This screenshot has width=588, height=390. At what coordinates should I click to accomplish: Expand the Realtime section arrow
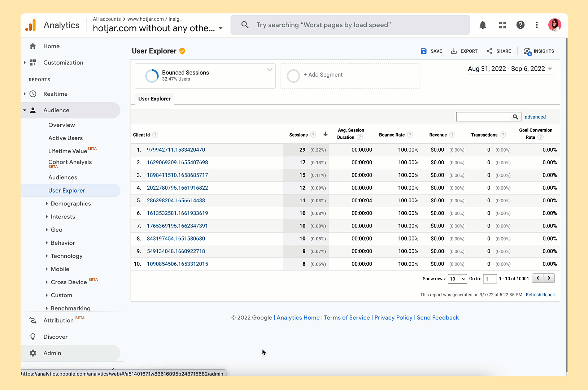[x=25, y=94]
